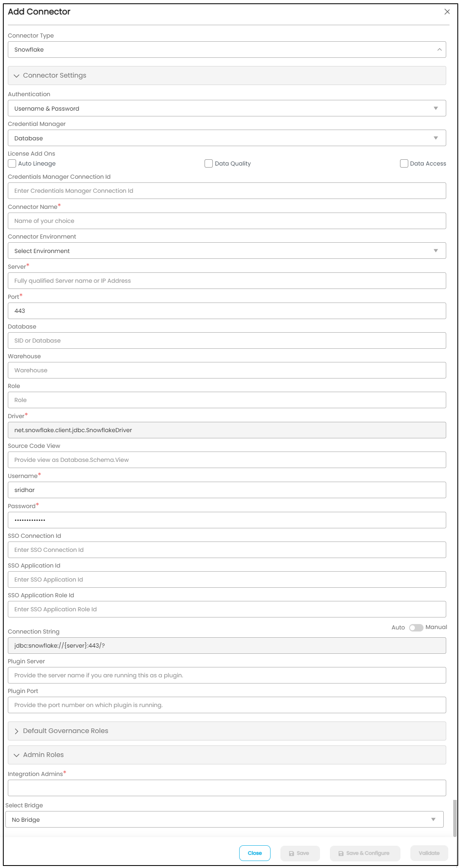Screen dimensions: 459x868
Task: Close the Add Connector dialog with X
Action: coord(447,12)
